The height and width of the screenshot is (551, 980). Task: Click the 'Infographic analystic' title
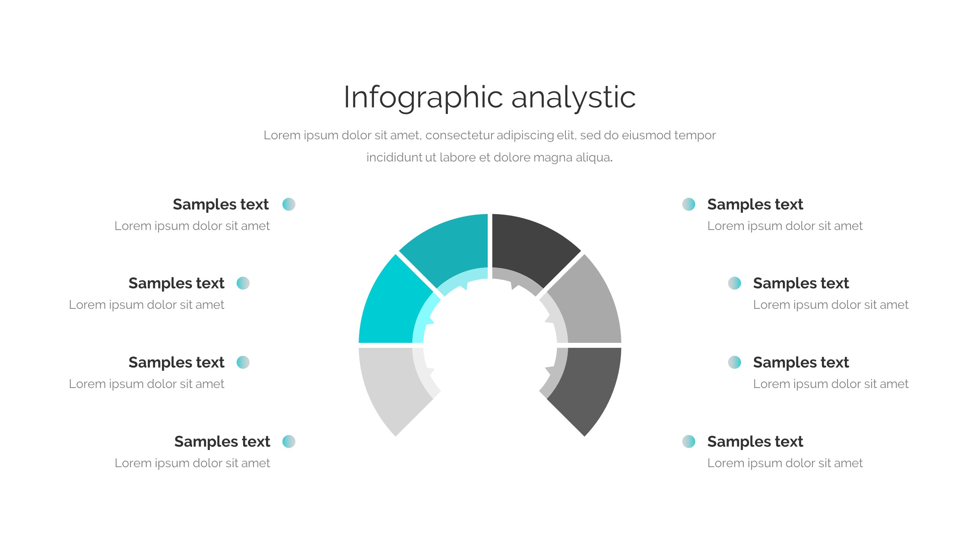(490, 98)
